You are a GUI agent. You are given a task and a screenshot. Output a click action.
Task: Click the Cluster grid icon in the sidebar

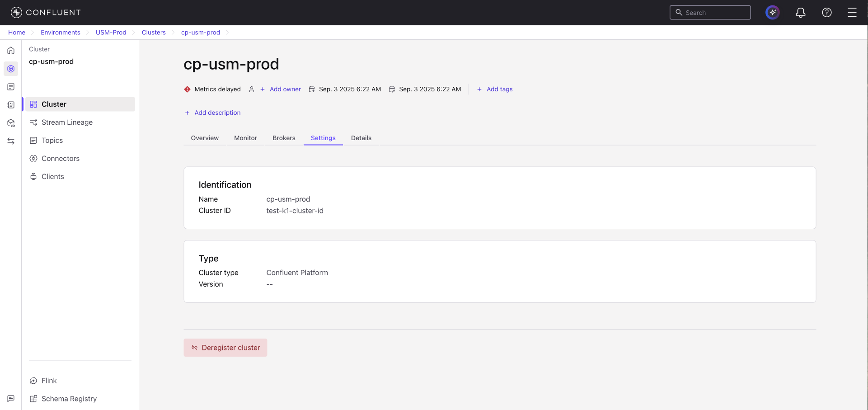(33, 104)
